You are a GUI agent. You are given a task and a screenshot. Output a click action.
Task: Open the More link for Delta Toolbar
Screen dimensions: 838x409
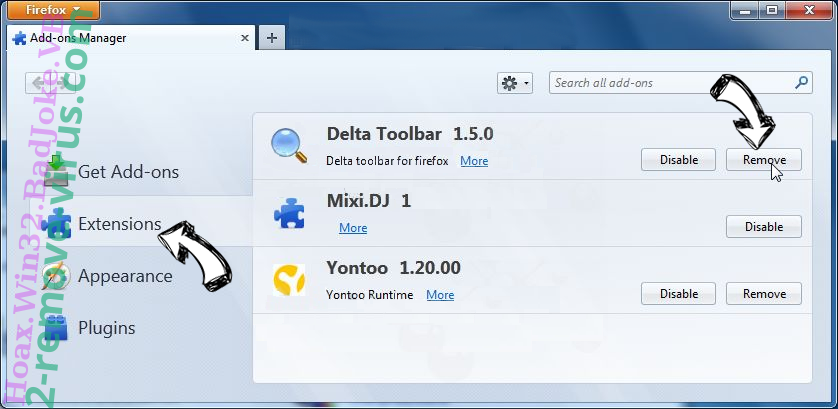pyautogui.click(x=474, y=161)
